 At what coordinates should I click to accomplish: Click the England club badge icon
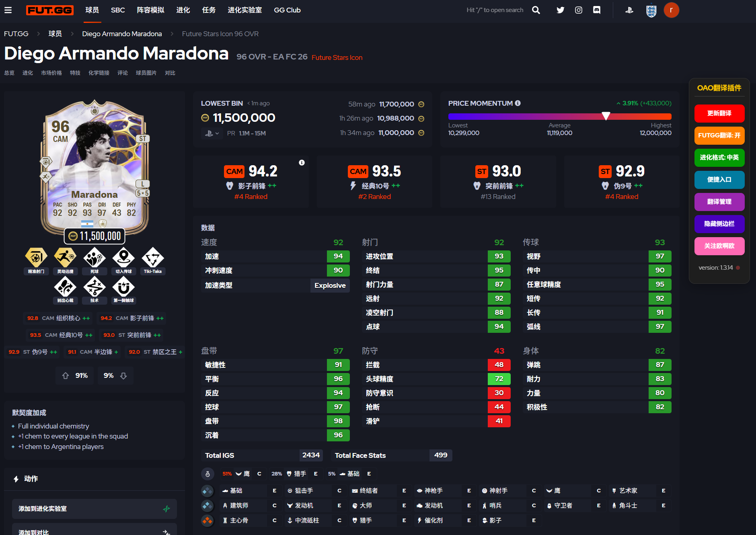pos(651,10)
